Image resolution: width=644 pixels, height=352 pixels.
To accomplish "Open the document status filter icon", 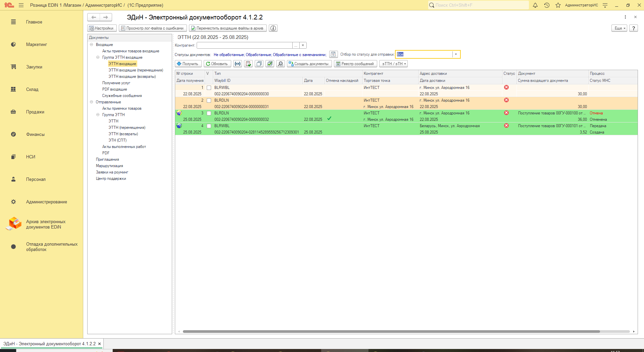I will point(333,54).
